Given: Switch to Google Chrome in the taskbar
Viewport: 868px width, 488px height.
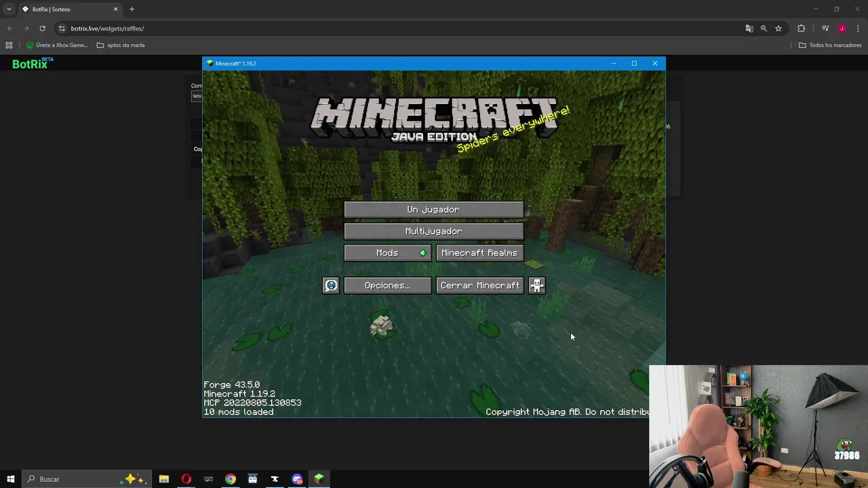Looking at the screenshot, I should (x=231, y=479).
